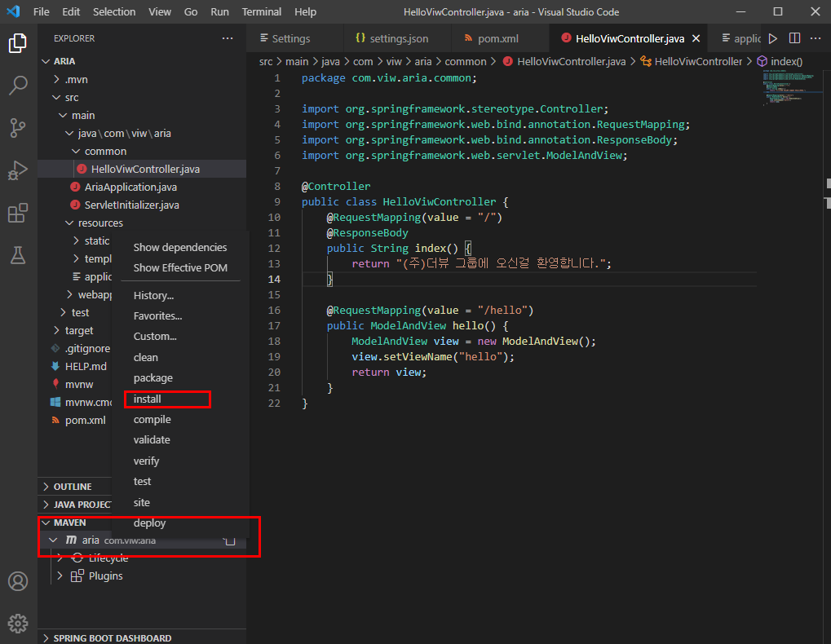
Task: Click the Java icon of ServletInitializer.java
Action: tap(75, 205)
